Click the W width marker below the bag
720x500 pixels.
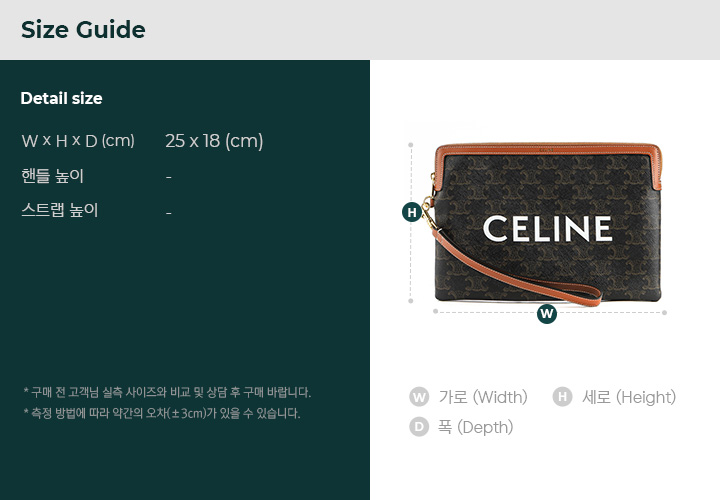(x=546, y=314)
